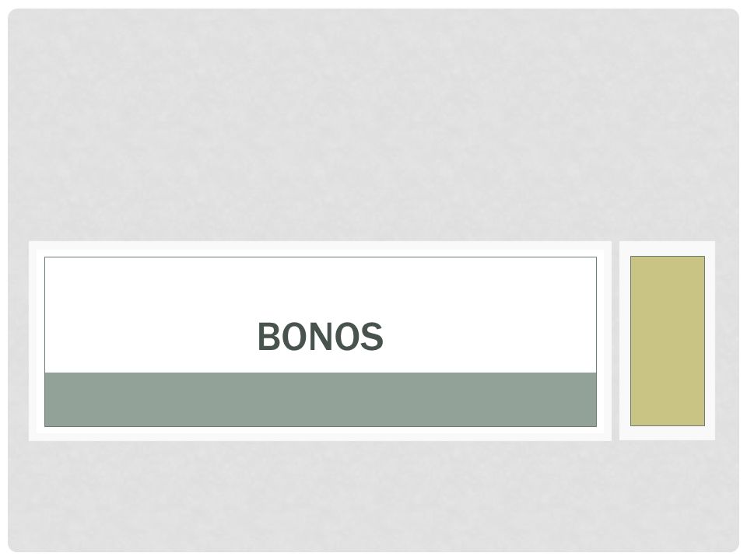
Task: Click the letter B in BONOS
Action: [268, 337]
